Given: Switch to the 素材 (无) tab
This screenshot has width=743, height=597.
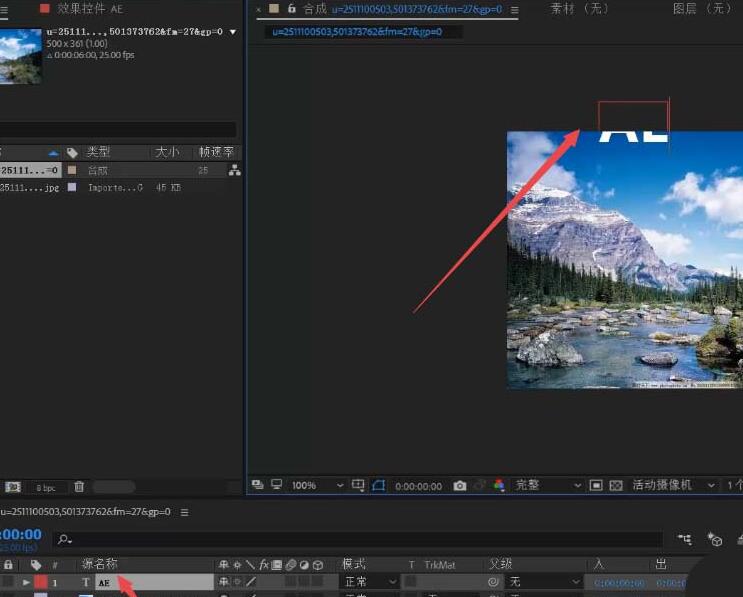Looking at the screenshot, I should (579, 9).
